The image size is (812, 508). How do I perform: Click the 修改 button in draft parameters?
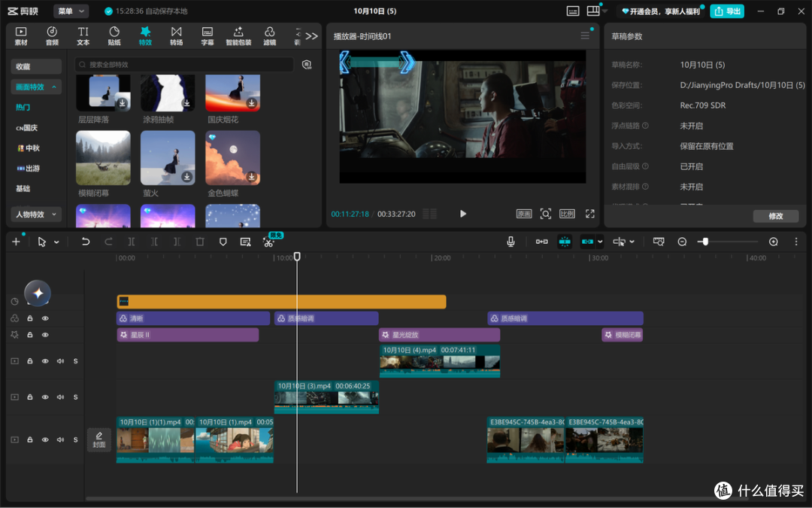click(x=776, y=216)
